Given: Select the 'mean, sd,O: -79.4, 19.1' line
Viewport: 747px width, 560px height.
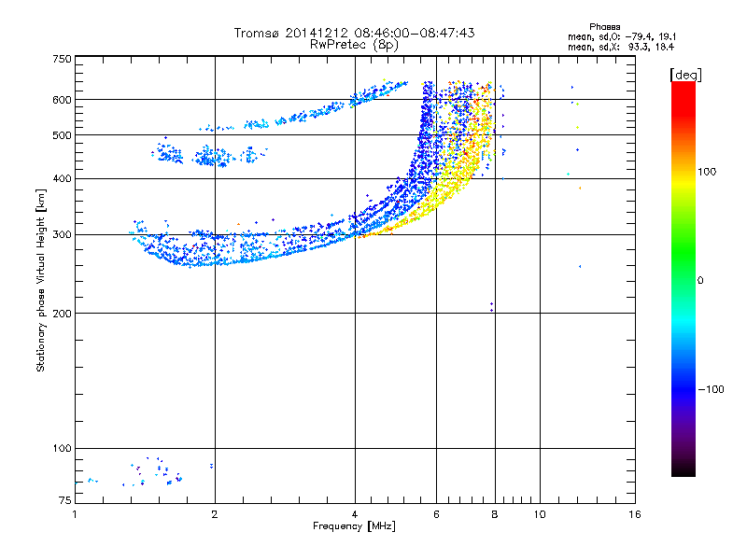Looking at the screenshot, I should [622, 36].
